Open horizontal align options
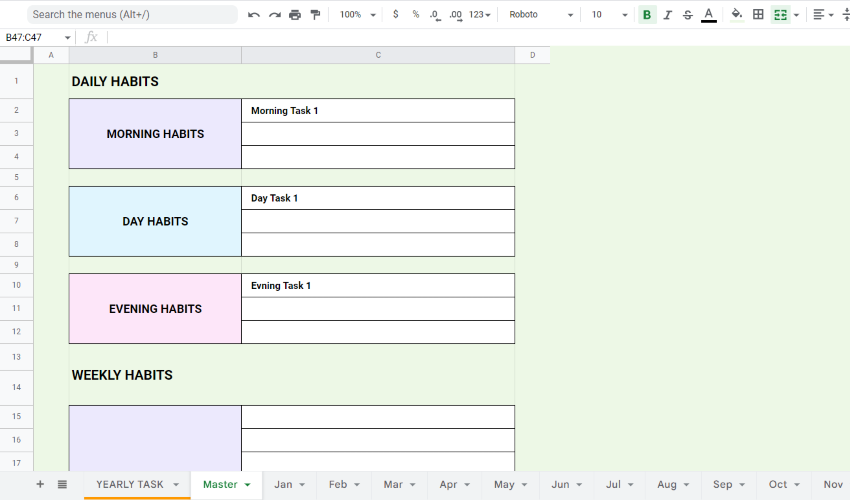The height and width of the screenshot is (500, 850). (x=823, y=15)
